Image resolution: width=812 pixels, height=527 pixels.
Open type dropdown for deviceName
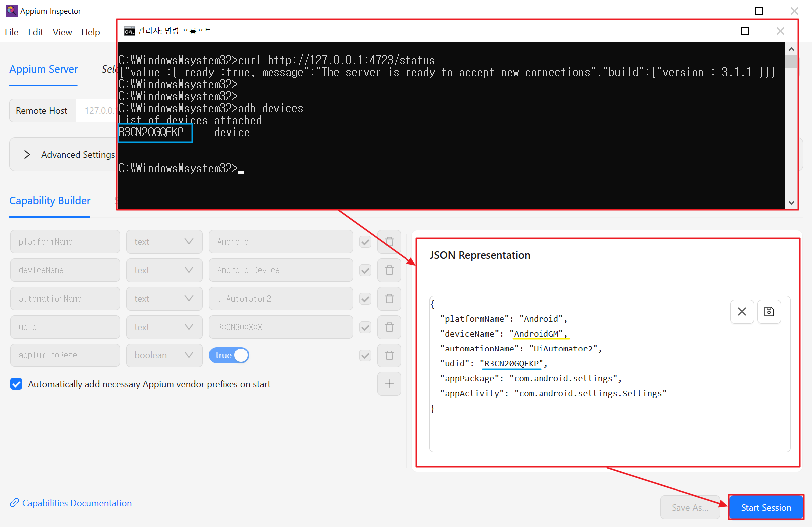point(164,270)
